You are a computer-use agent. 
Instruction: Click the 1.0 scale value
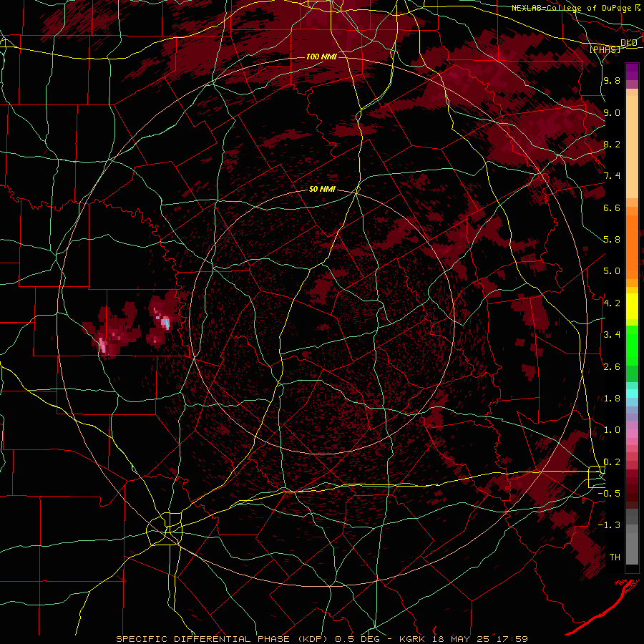[x=612, y=430]
